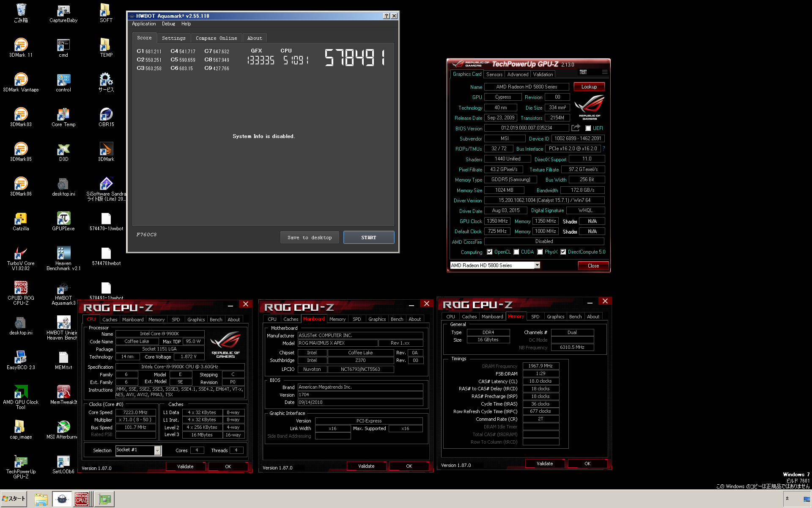Viewport: 812px width, 508px height.
Task: Select the CBR15 desktop icon
Action: coord(106,117)
